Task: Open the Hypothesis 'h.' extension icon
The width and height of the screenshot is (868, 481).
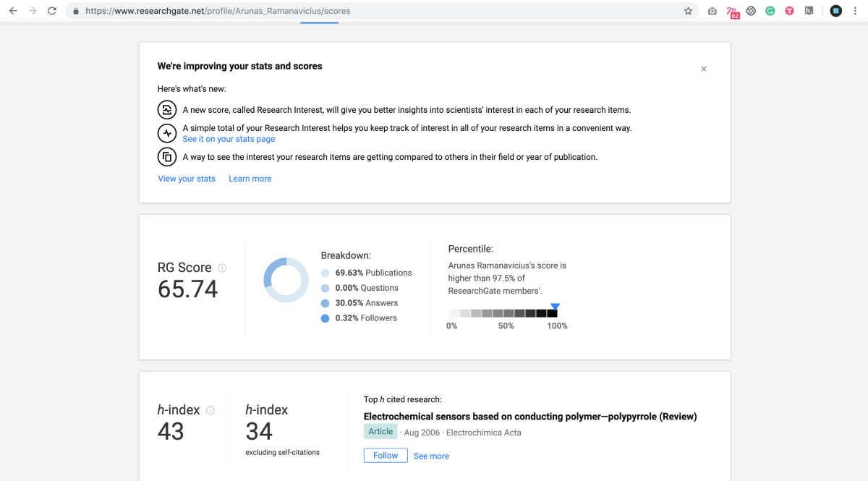Action: point(809,11)
